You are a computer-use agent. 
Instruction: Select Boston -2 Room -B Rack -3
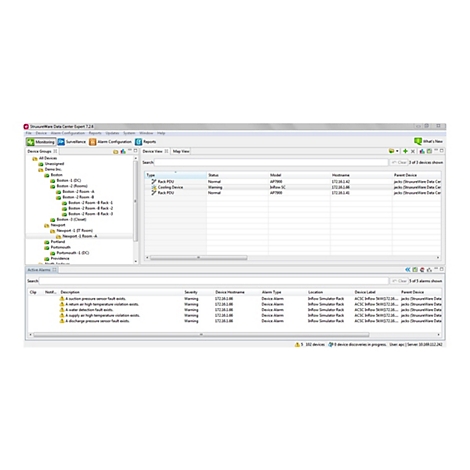(91, 214)
